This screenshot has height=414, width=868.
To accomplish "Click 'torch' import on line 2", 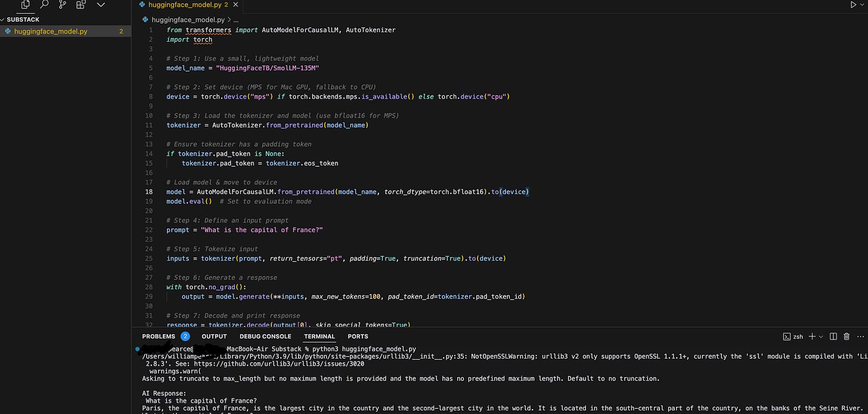I will [x=203, y=39].
